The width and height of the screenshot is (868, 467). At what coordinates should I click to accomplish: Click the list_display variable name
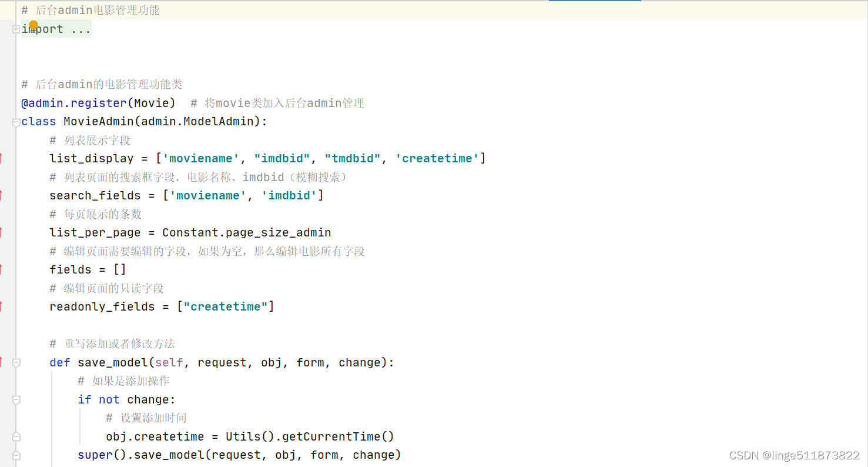[x=92, y=158]
